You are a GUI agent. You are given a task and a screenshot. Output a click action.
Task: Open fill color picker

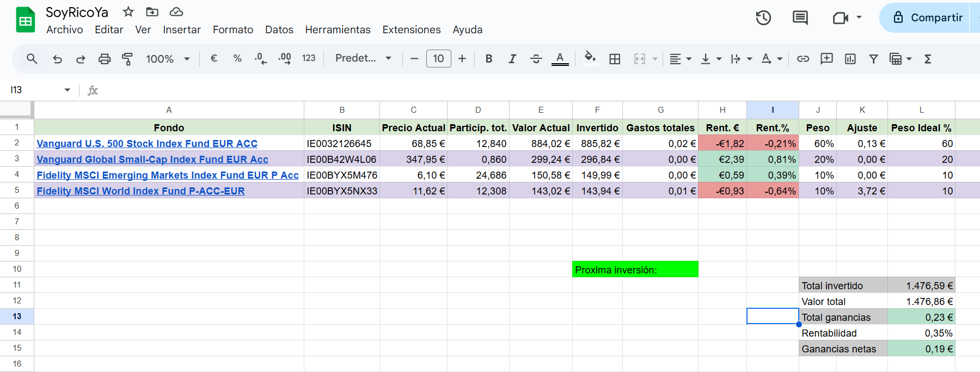point(590,58)
